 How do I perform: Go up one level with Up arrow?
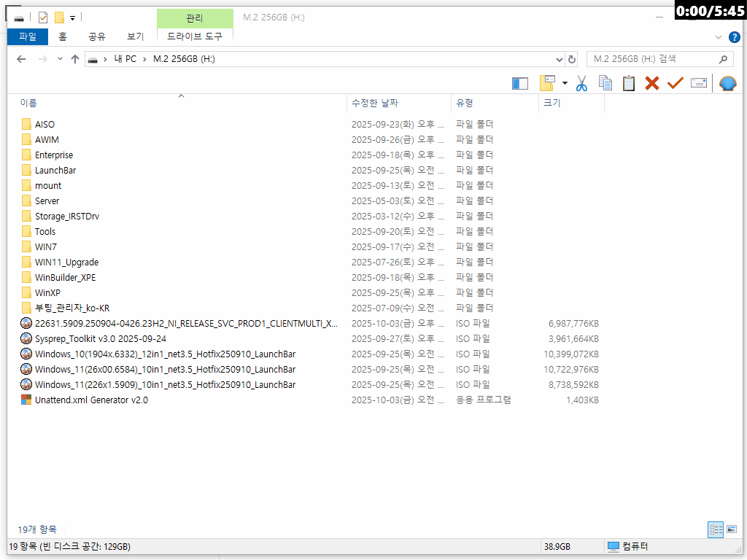pos(75,59)
